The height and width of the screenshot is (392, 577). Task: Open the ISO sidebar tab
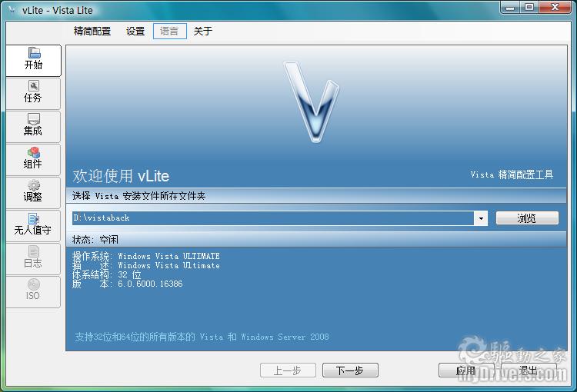(33, 292)
